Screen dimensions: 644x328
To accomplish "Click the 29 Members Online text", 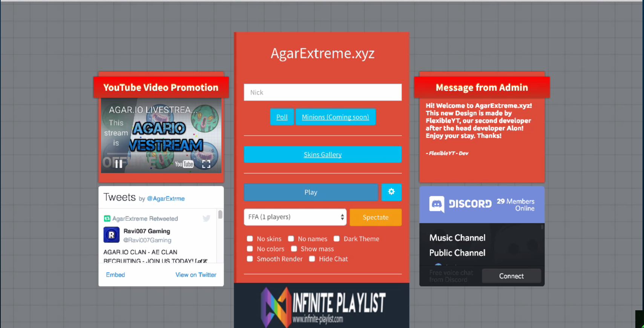I will (515, 205).
